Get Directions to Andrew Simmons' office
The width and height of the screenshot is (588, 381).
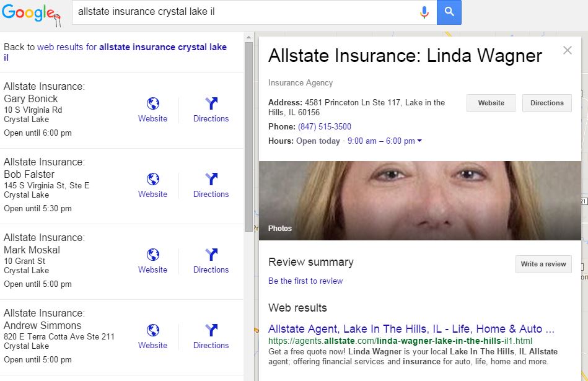pyautogui.click(x=211, y=331)
